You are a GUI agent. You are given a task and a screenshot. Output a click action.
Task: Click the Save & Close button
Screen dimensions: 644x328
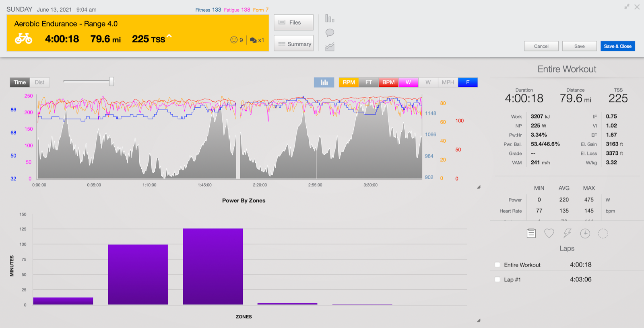click(x=617, y=46)
